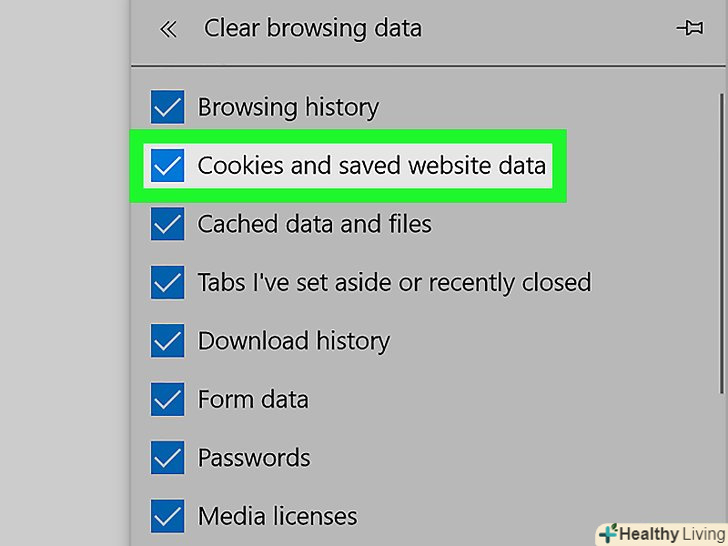Untick Cookies and saved website data checkbox
This screenshot has width=728, height=546.
tap(167, 165)
